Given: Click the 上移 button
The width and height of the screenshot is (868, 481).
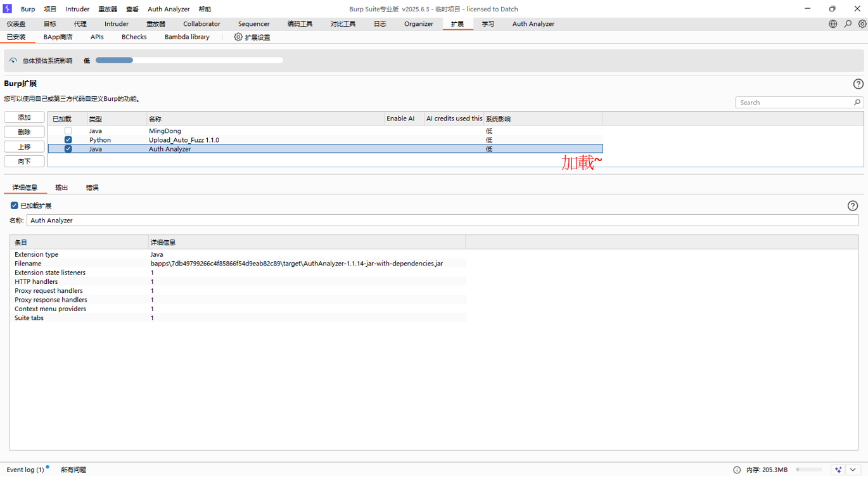Looking at the screenshot, I should tap(24, 146).
